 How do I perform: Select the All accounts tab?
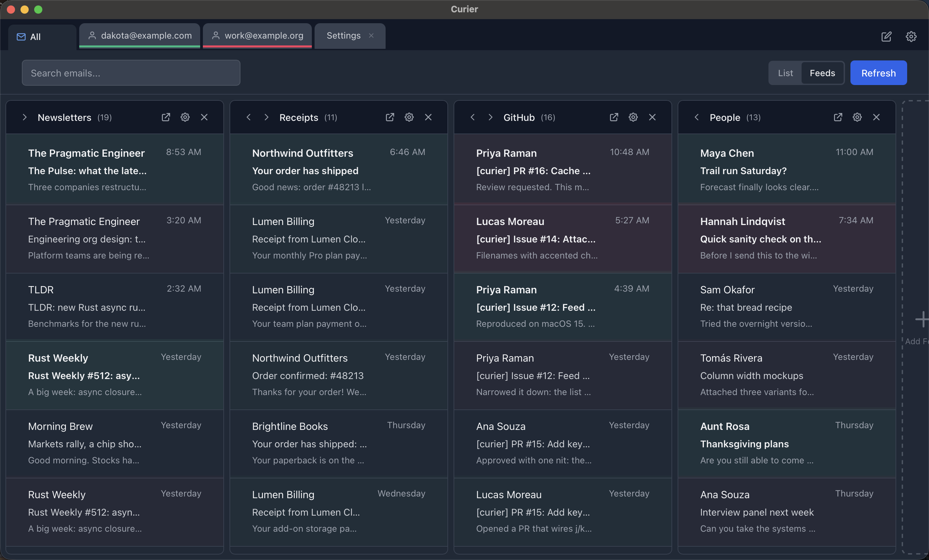click(x=42, y=37)
